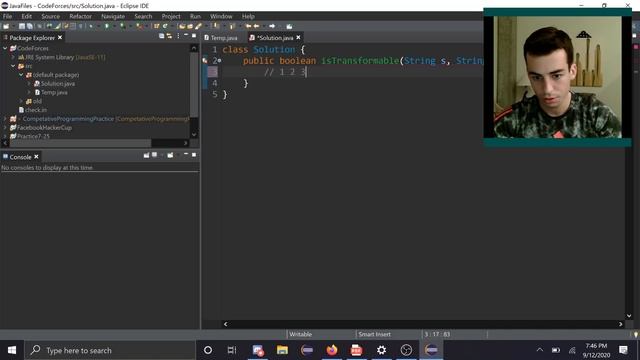Click the Back navigation arrow in toolbar
This screenshot has height=360, width=640.
tap(256, 26)
